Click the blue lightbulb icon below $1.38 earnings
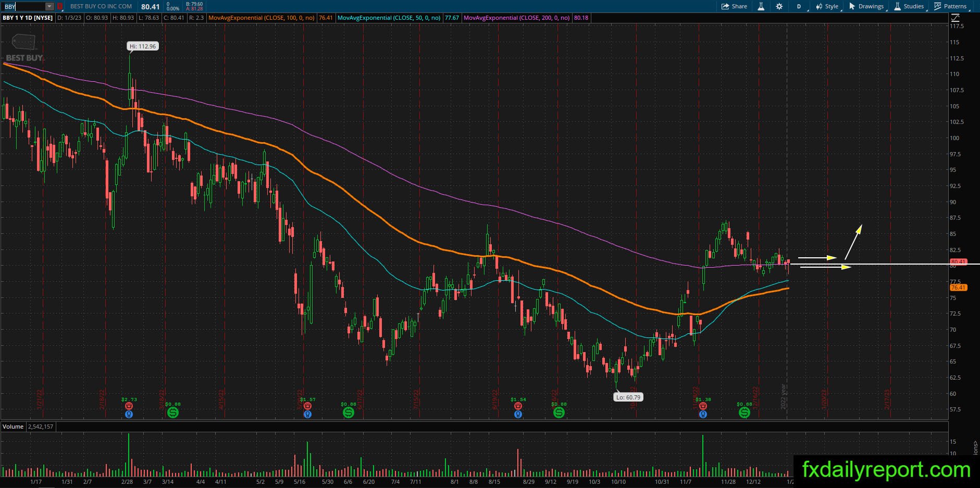Screen dimensions: 980x488 tap(703, 415)
